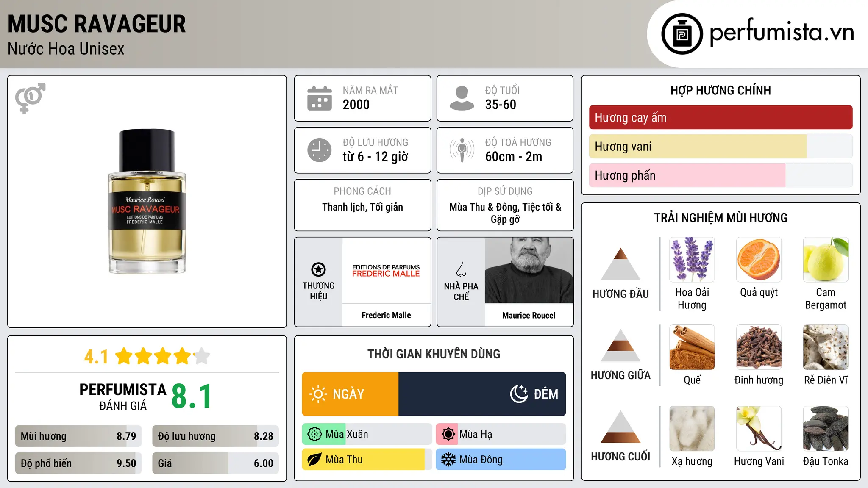Select the Xạ hương musk image

[692, 429]
